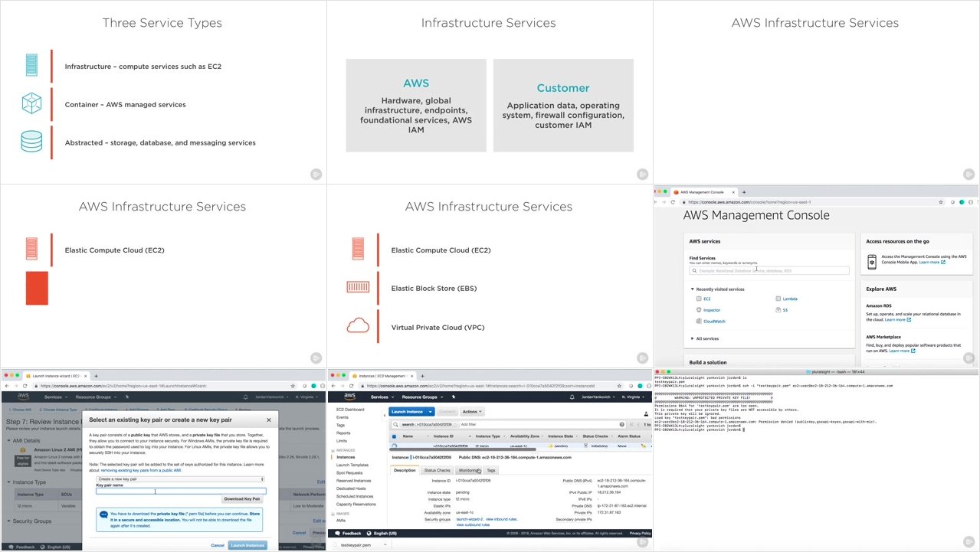Open EC2 Dashboard in sidebar
980x552 pixels.
tap(350, 410)
